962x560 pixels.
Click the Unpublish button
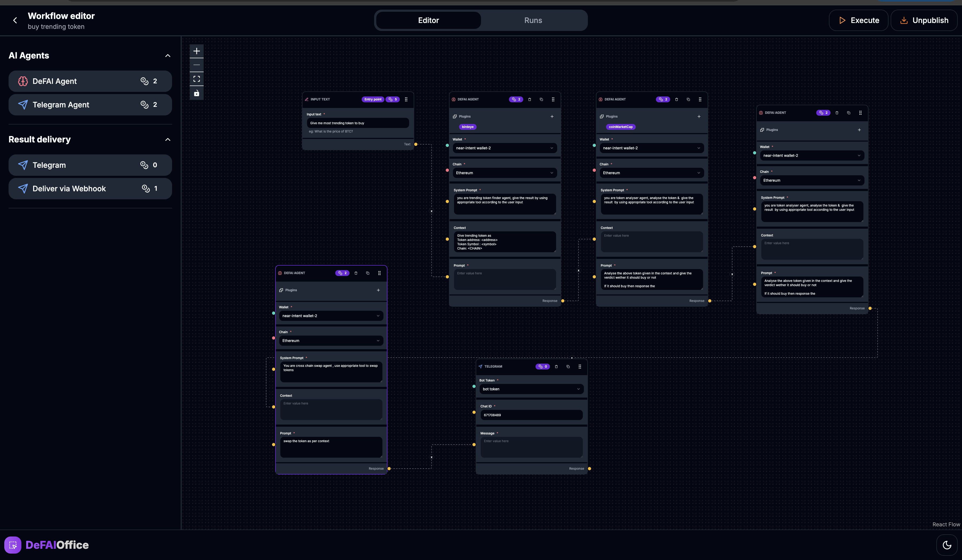tap(924, 20)
